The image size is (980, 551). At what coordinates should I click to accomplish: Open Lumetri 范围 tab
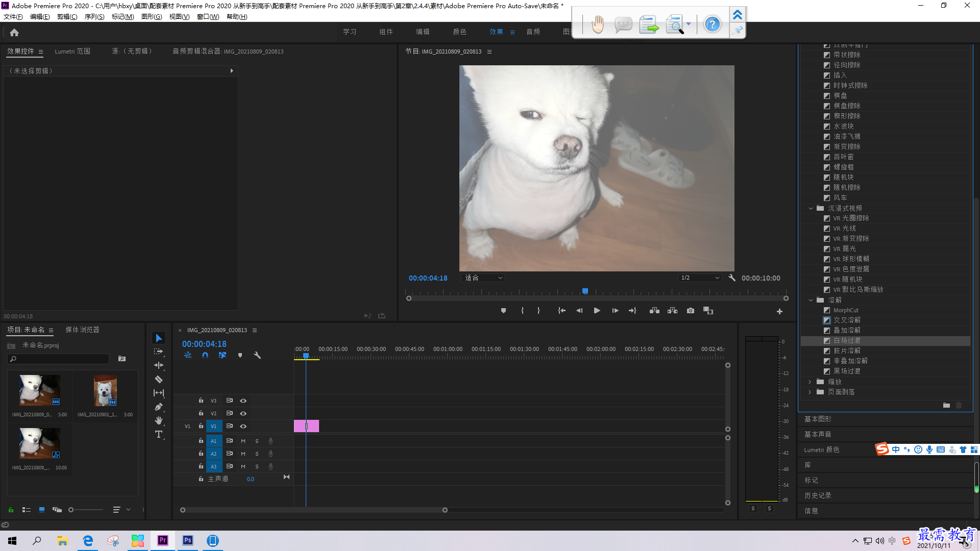point(72,52)
